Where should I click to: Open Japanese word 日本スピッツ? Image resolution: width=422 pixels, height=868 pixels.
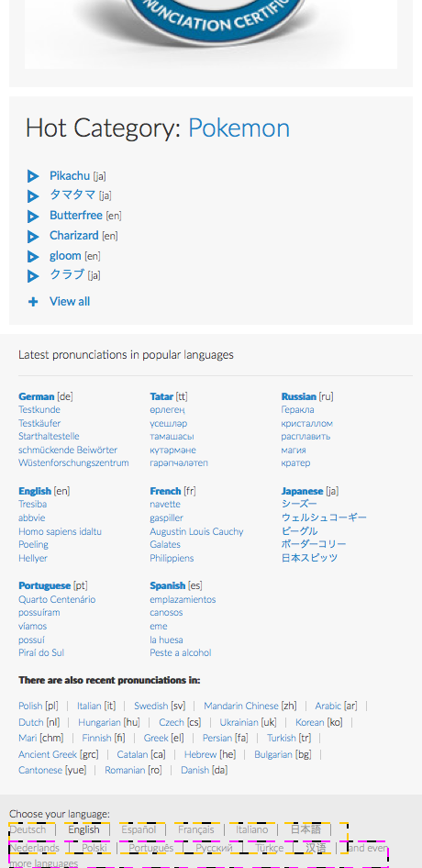309,558
